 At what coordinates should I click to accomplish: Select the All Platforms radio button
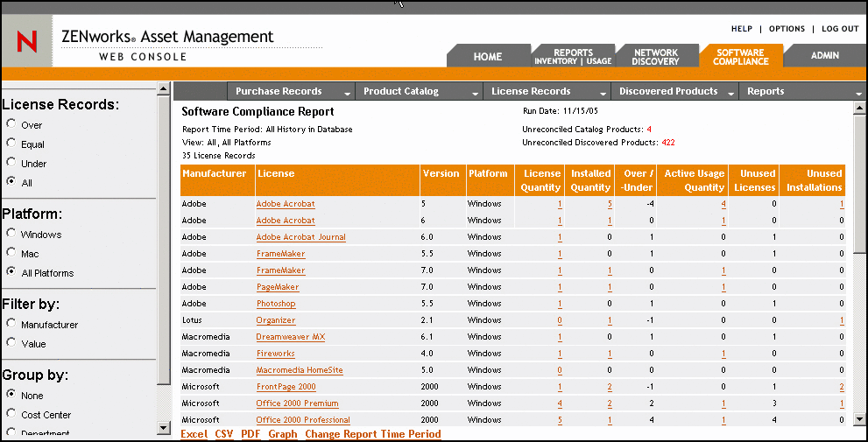pos(11,272)
